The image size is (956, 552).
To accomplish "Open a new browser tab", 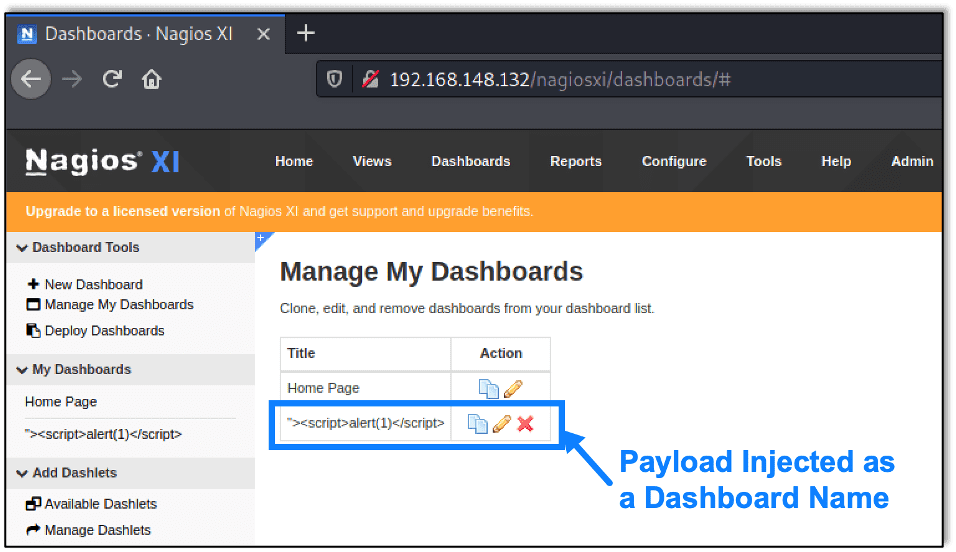I will pos(305,33).
